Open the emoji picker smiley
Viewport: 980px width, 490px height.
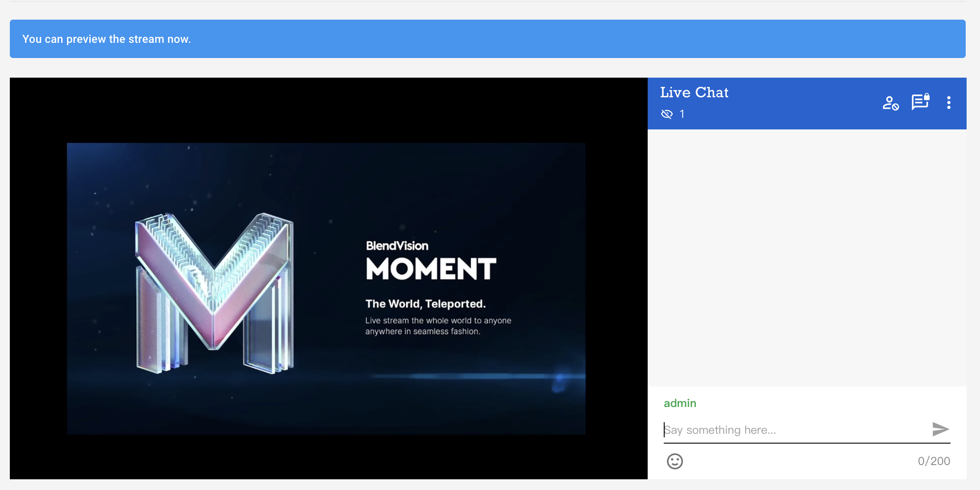tap(674, 461)
